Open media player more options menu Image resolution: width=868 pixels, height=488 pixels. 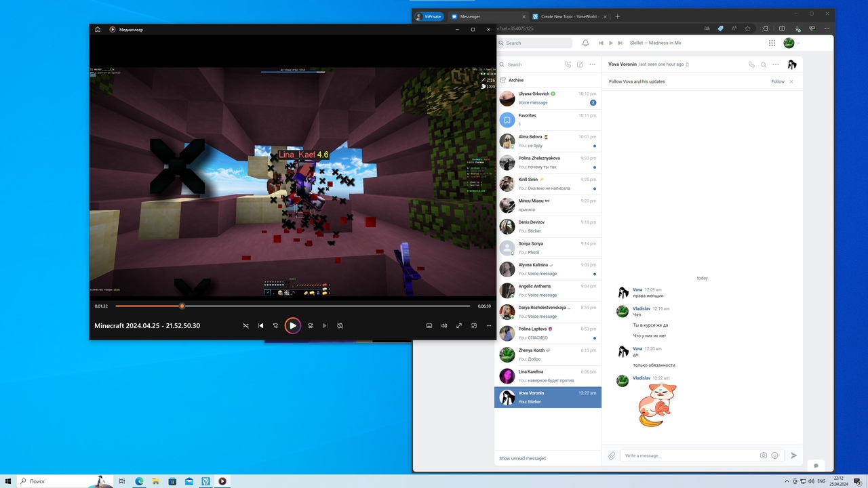pyautogui.click(x=489, y=326)
